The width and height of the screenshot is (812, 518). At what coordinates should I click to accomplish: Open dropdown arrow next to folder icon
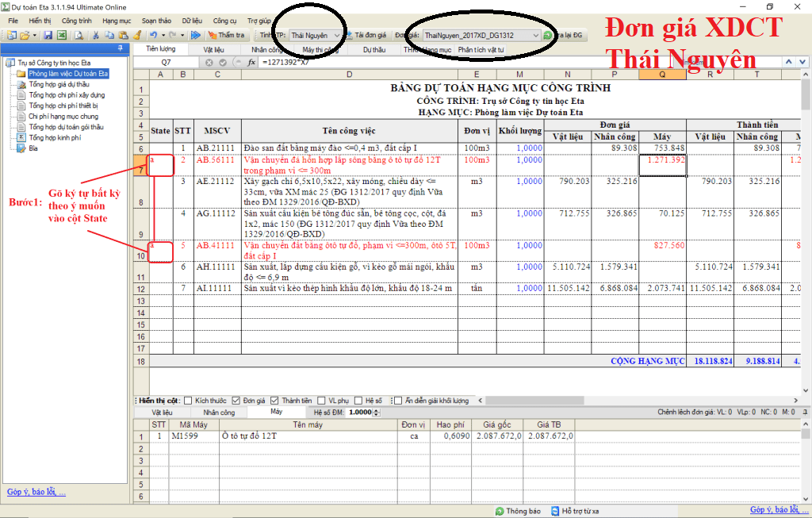tap(34, 36)
